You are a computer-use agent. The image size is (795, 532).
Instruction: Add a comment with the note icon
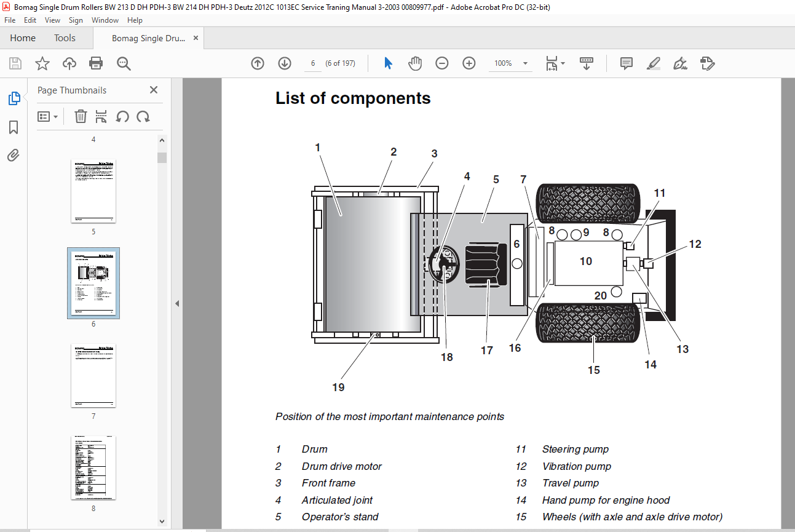(x=627, y=63)
